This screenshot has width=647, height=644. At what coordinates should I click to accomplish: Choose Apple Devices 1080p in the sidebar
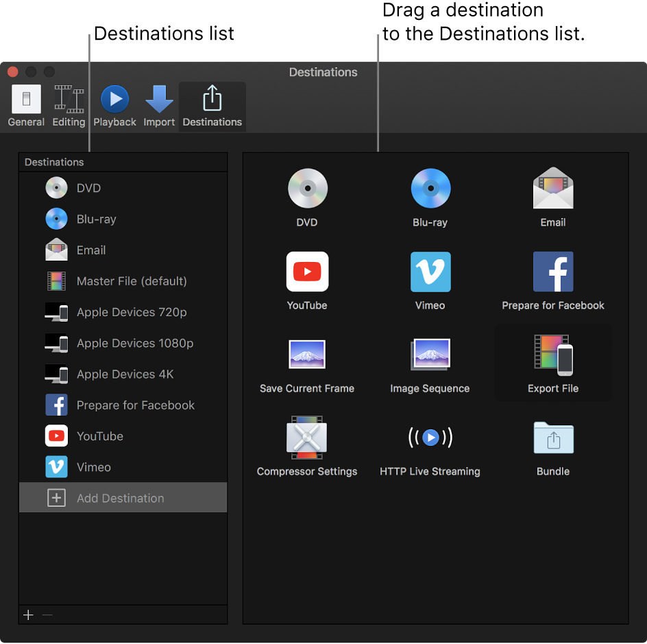pyautogui.click(x=135, y=344)
